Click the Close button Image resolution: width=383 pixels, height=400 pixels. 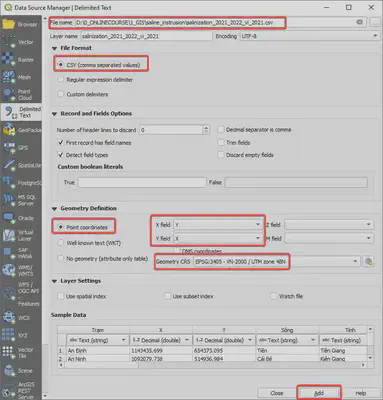coord(277,393)
